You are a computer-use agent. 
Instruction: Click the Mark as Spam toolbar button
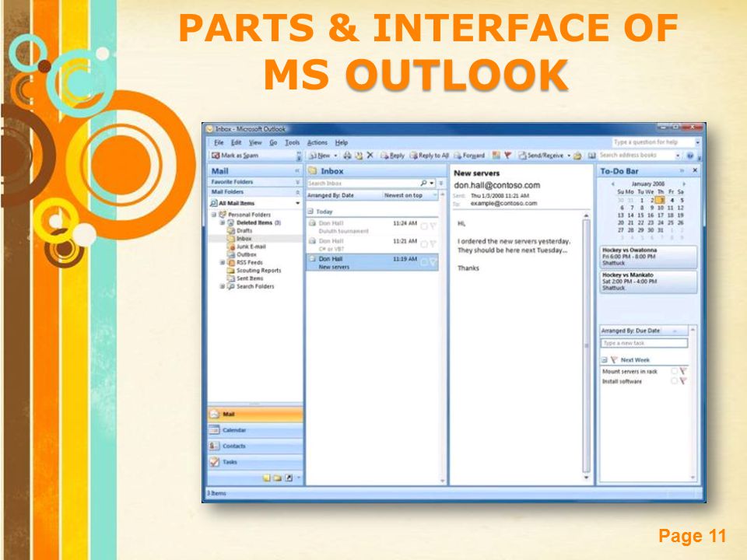tap(235, 156)
